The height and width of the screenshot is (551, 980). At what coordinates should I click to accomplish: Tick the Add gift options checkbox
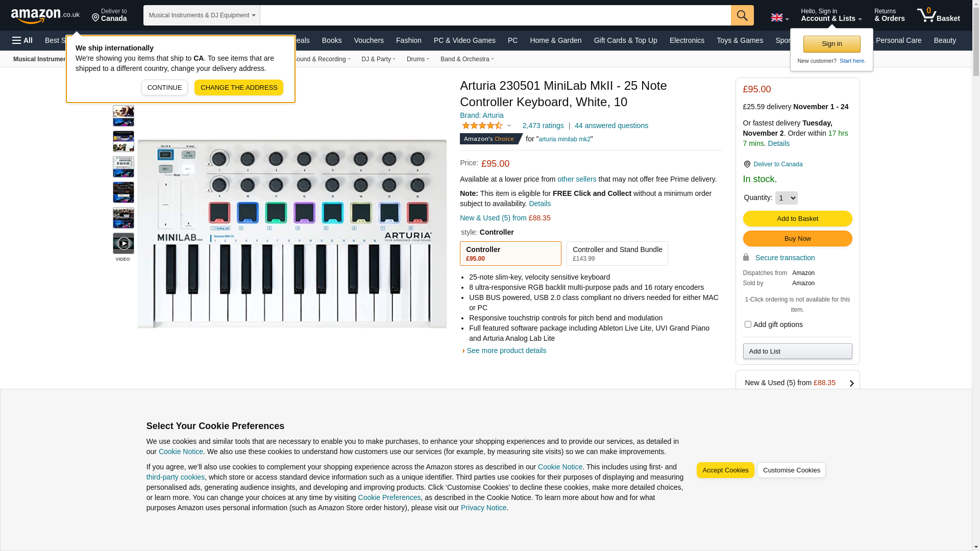tap(748, 324)
